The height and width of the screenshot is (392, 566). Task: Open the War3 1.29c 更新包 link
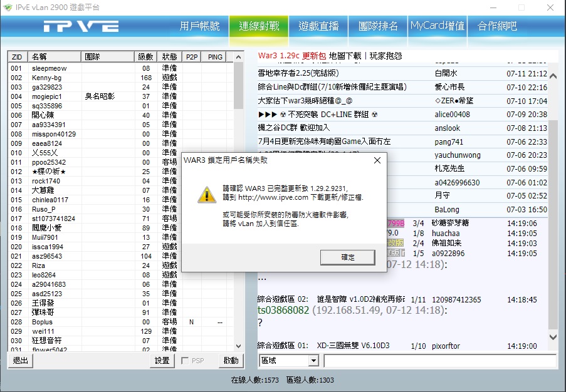[291, 56]
